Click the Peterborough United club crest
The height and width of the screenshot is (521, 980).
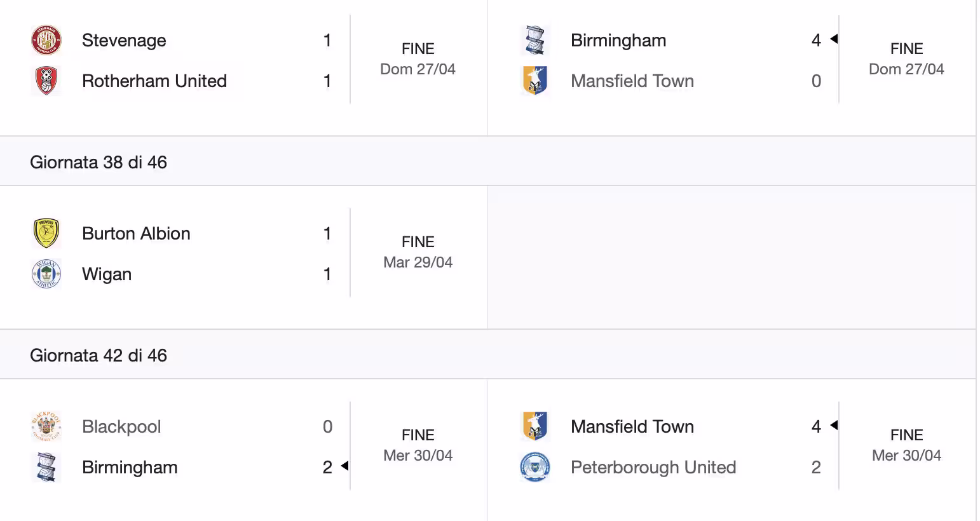(x=535, y=467)
